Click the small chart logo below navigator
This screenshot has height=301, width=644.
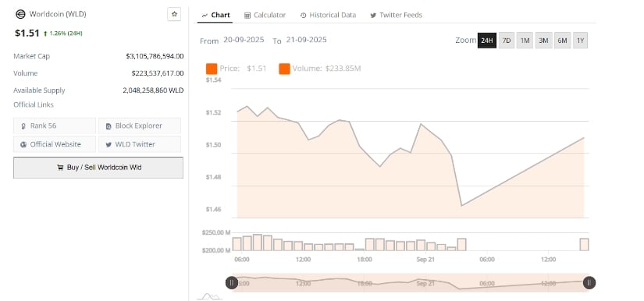coord(210,296)
